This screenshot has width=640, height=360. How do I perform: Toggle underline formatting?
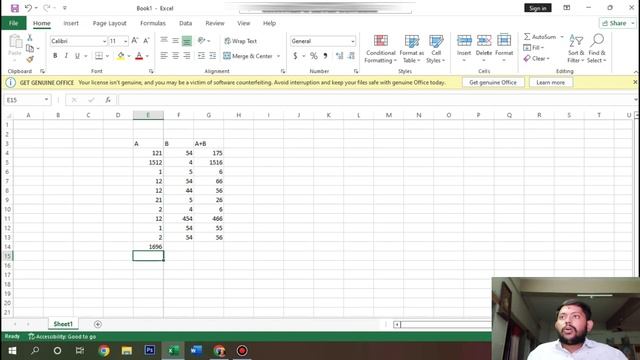[77, 56]
